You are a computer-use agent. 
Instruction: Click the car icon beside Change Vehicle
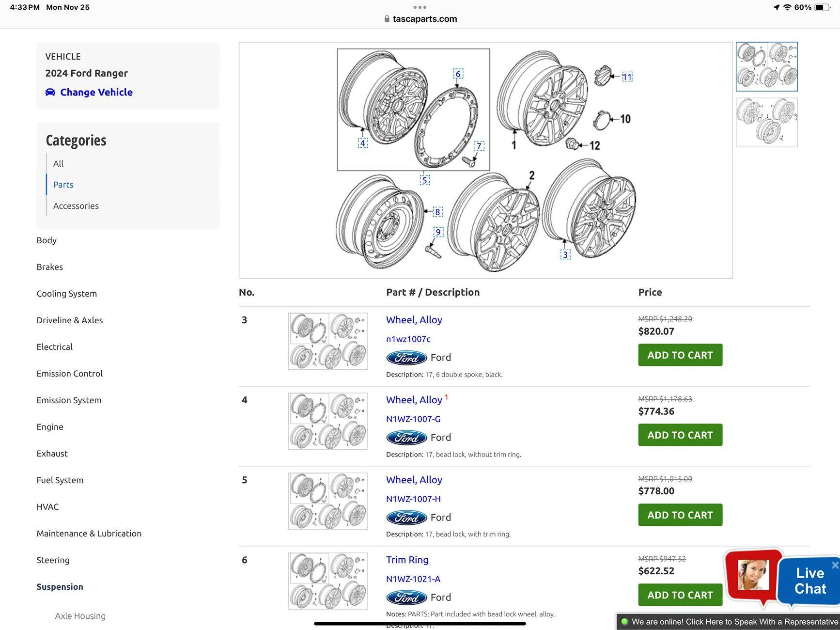pyautogui.click(x=50, y=92)
